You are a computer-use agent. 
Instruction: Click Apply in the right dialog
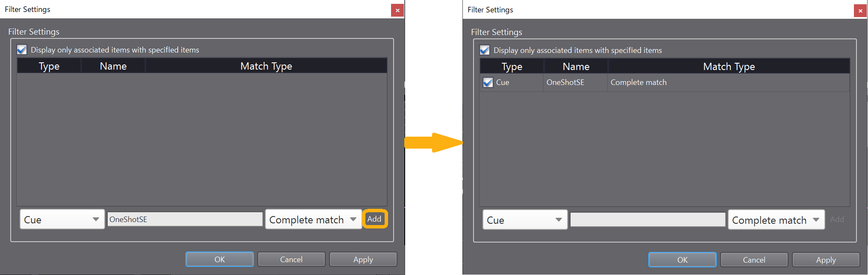[826, 260]
